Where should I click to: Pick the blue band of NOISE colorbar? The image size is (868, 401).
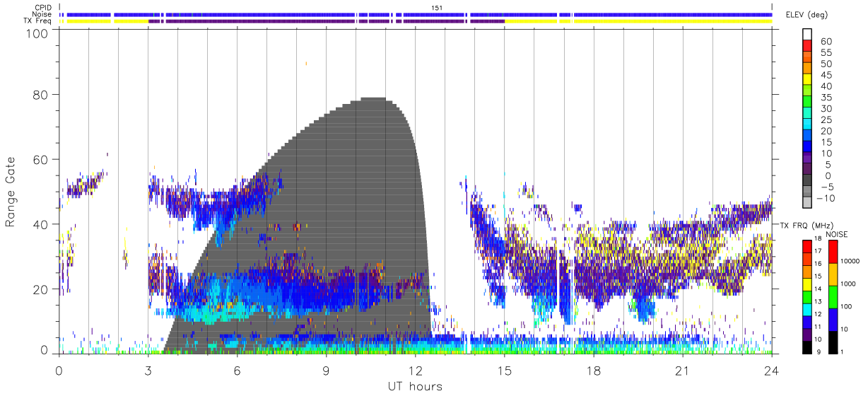[833, 320]
